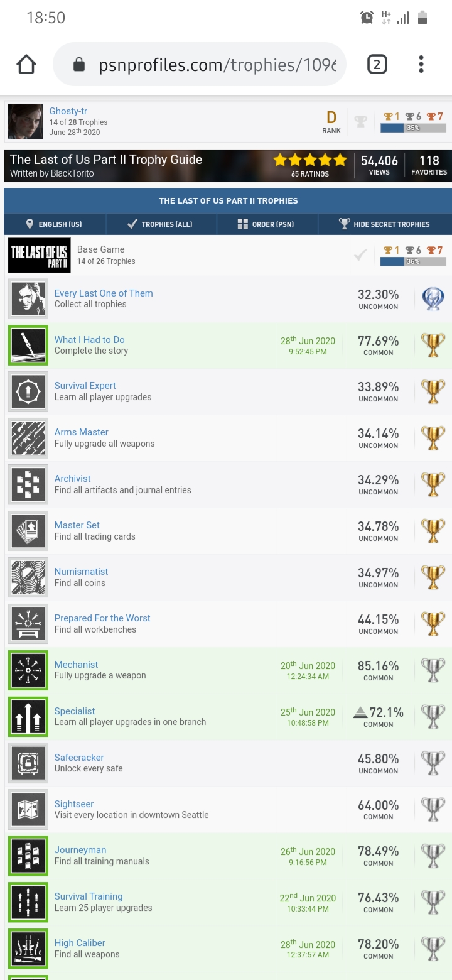The width and height of the screenshot is (452, 980).
Task: Open The Last of Us Part II Trophy Guide
Action: coord(106,160)
